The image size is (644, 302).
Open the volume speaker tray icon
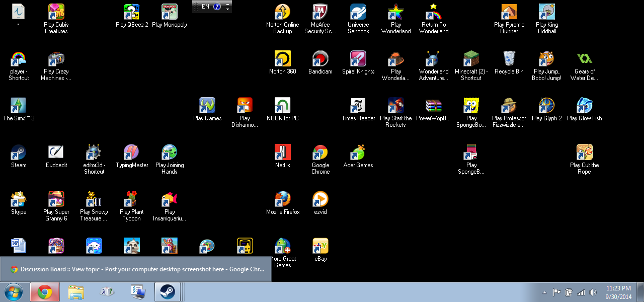(x=593, y=292)
